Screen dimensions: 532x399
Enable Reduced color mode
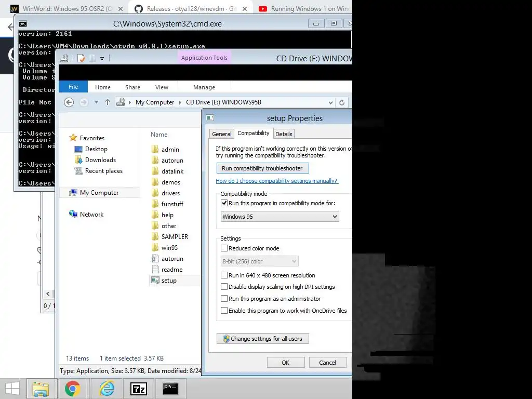[x=224, y=248]
